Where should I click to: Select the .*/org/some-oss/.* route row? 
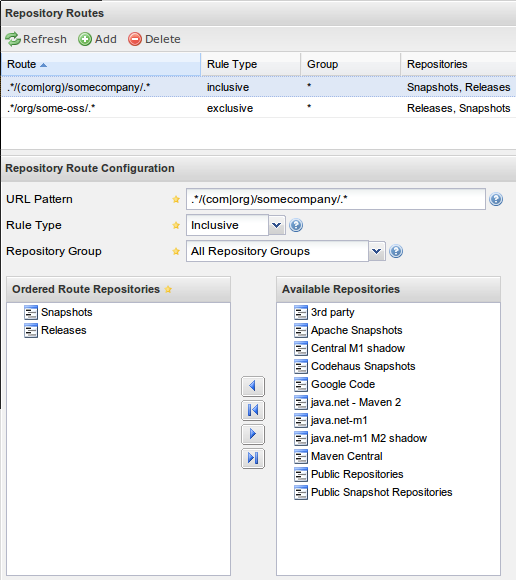click(x=259, y=108)
